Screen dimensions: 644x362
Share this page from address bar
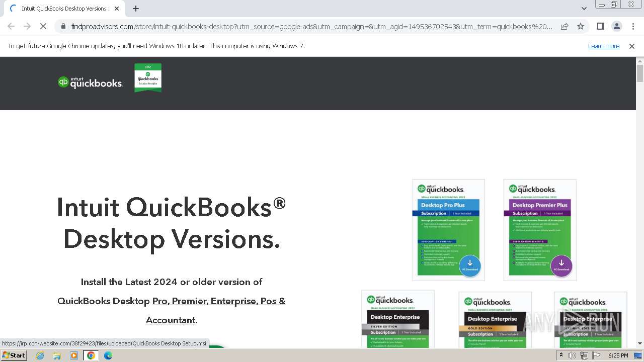(565, 26)
